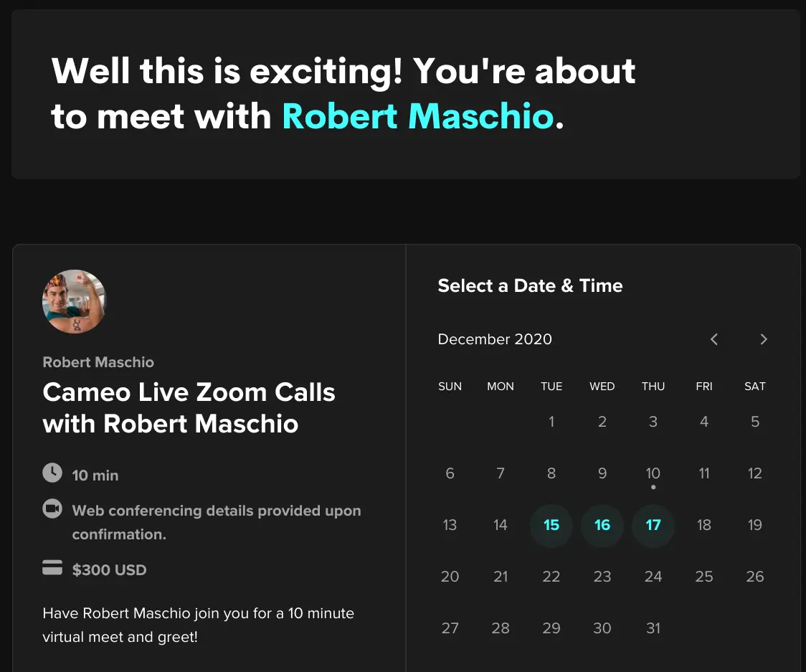Click day 25 on the calendar
Screen dimensions: 806x672
(703, 577)
